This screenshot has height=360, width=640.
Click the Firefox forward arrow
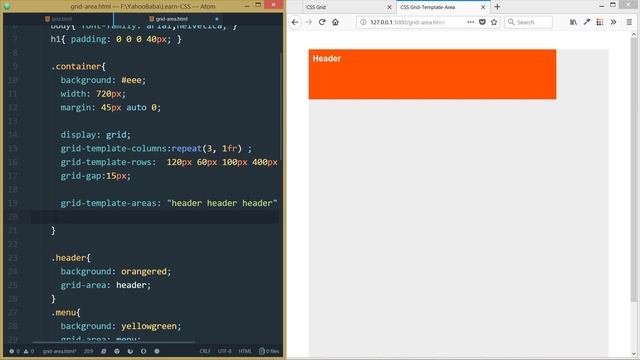click(x=309, y=22)
